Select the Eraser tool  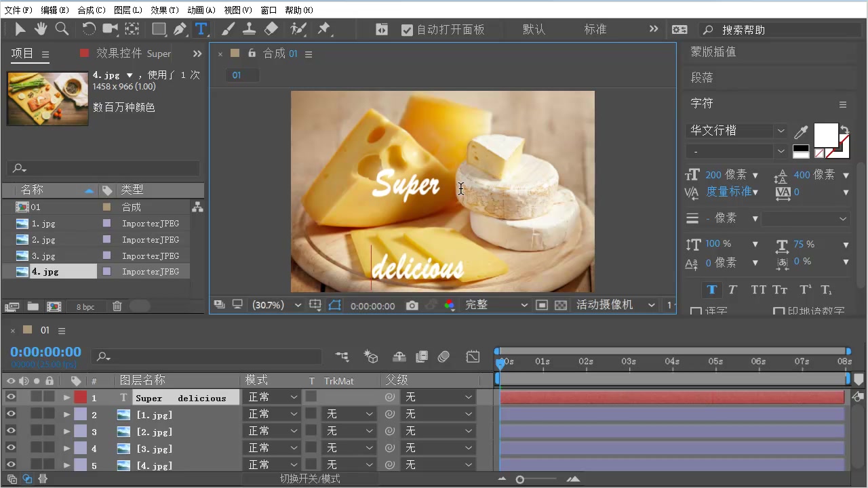pos(271,29)
